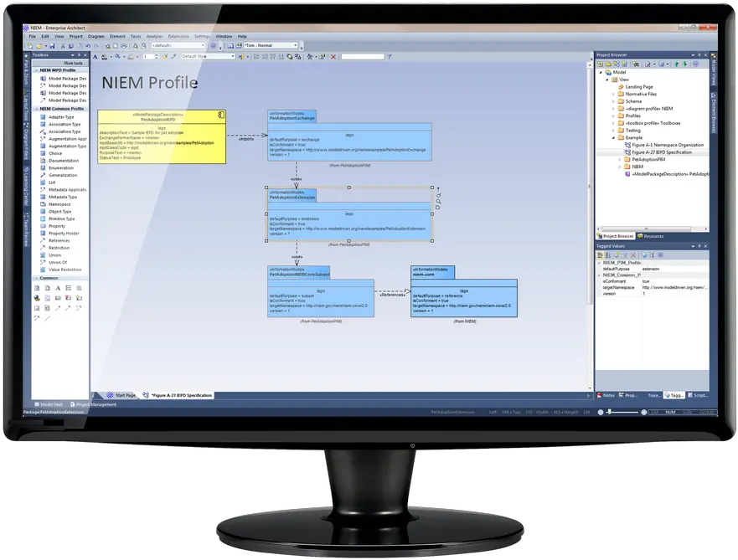Click help icon in Tagged Values toolbar

tap(660, 254)
